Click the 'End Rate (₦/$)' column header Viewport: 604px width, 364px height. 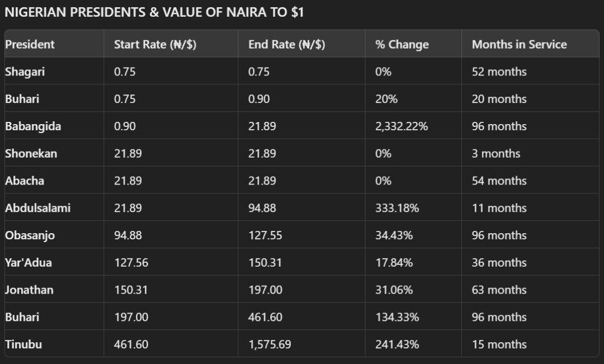coord(286,45)
